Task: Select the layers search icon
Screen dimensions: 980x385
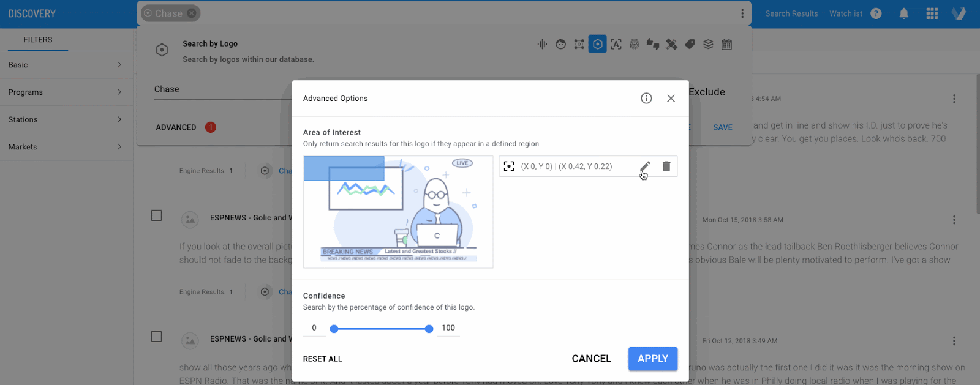Action: (x=708, y=44)
